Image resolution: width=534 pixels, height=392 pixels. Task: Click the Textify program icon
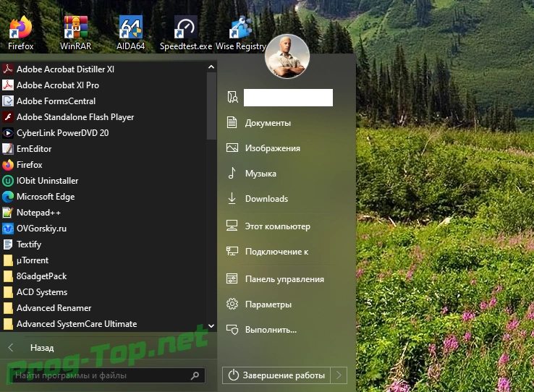[x=8, y=244]
